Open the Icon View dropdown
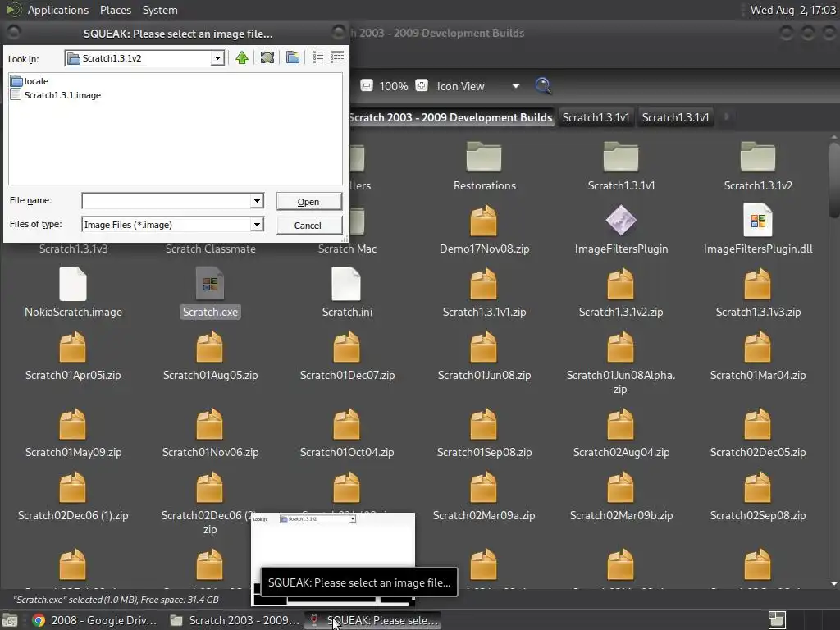This screenshot has width=840, height=630. (478, 86)
